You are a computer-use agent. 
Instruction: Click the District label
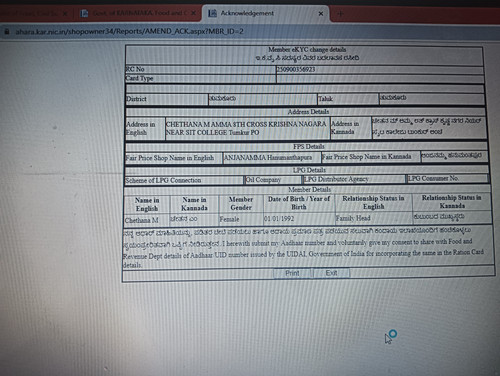click(136, 99)
